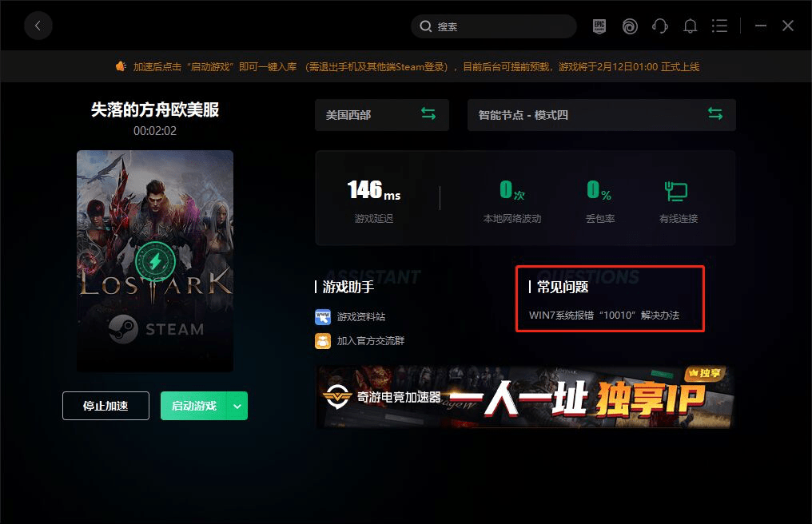This screenshot has height=524, width=812.
Task: Click swap arrows beside 智能节点-模式四
Action: pos(715,114)
